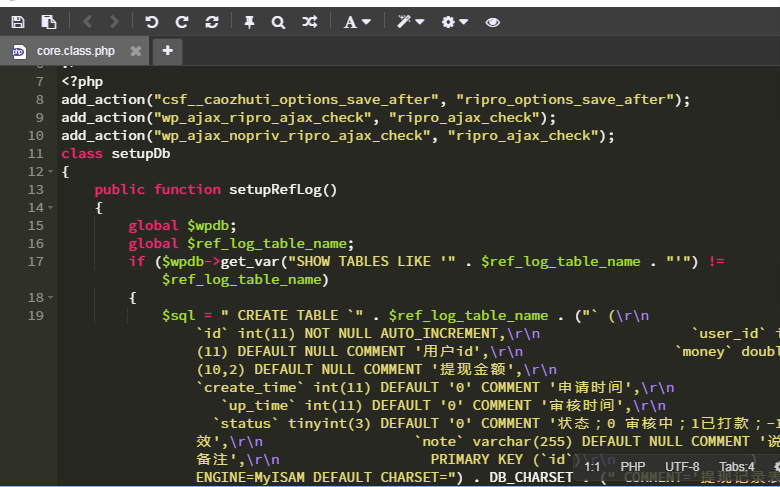
Task: Click the shuffle arrows icon
Action: [309, 22]
